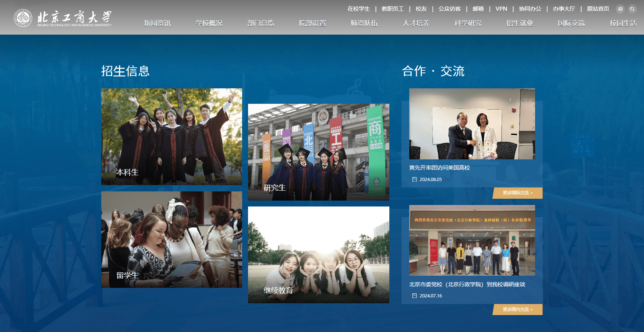Open the 本科生 admissions image tile
644x332 pixels.
point(171,137)
